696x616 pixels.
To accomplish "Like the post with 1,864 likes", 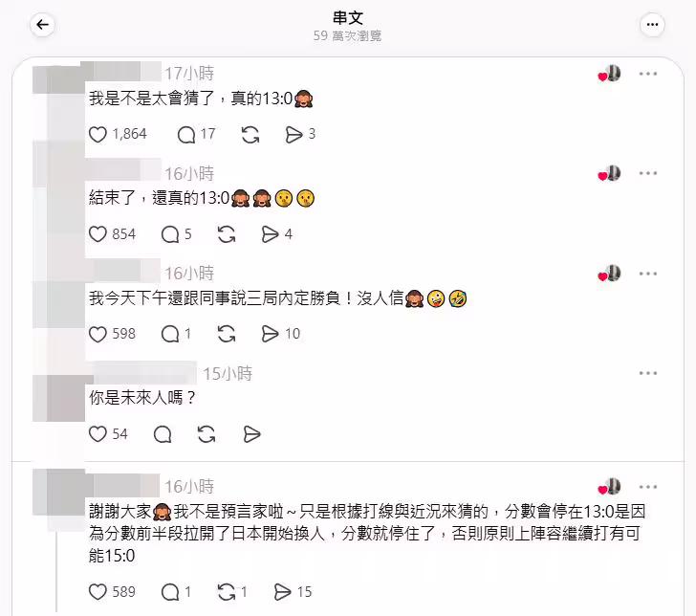I will (98, 134).
